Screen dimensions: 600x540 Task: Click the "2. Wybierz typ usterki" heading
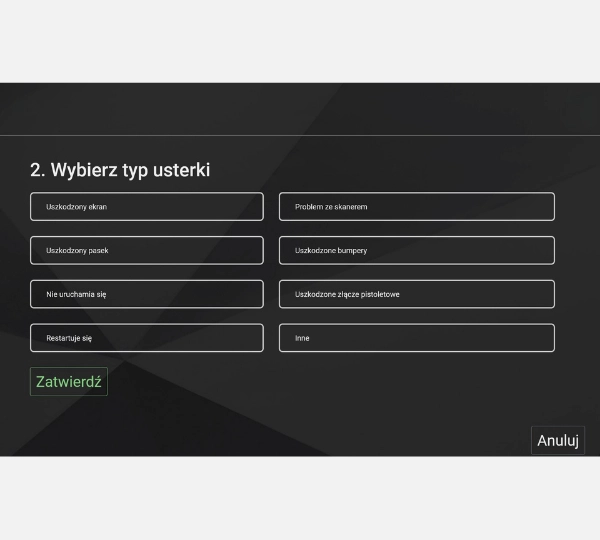point(120,170)
